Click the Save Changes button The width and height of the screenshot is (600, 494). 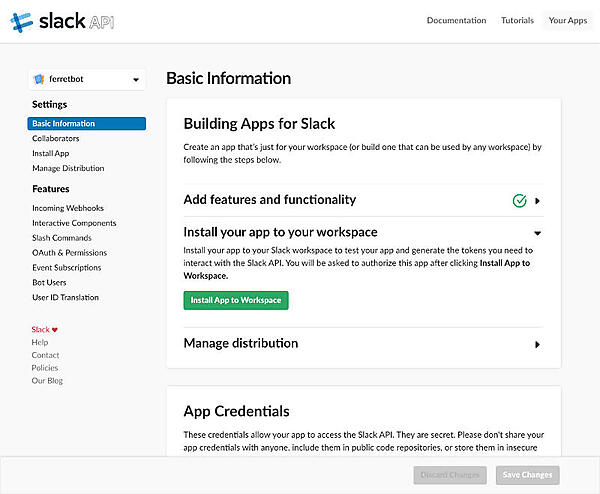click(528, 475)
